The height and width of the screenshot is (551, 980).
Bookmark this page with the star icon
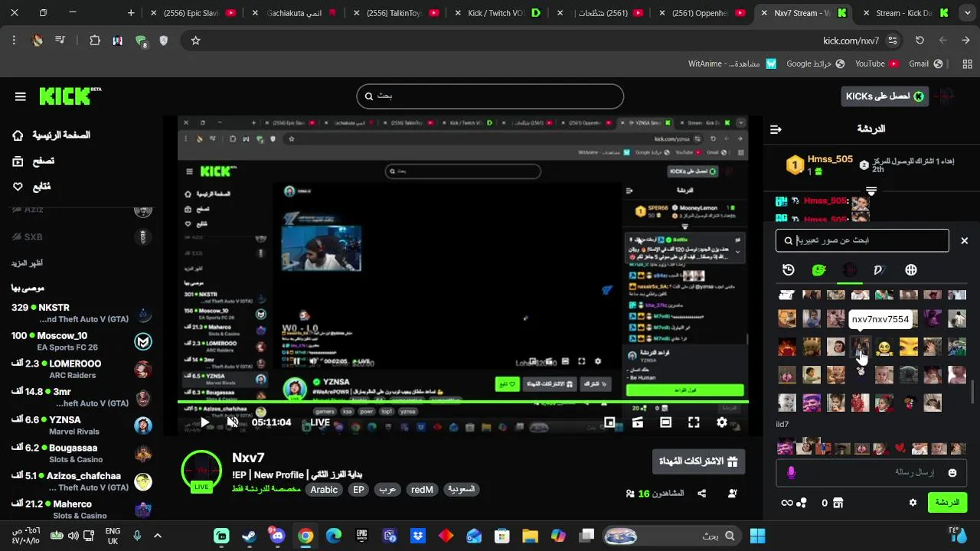point(195,41)
